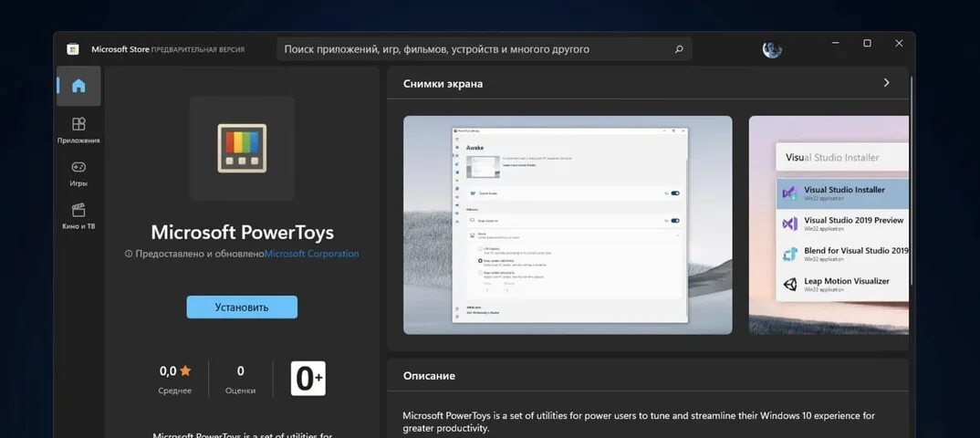Viewport: 980px width, 438px height.
Task: Close the Microsoft Store window
Action: coord(899,43)
